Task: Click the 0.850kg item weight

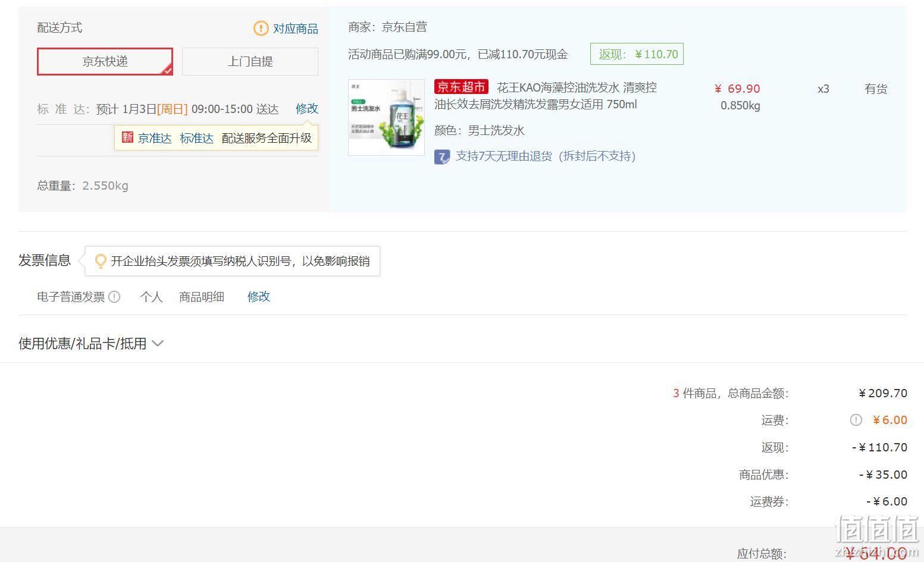Action: pyautogui.click(x=740, y=105)
